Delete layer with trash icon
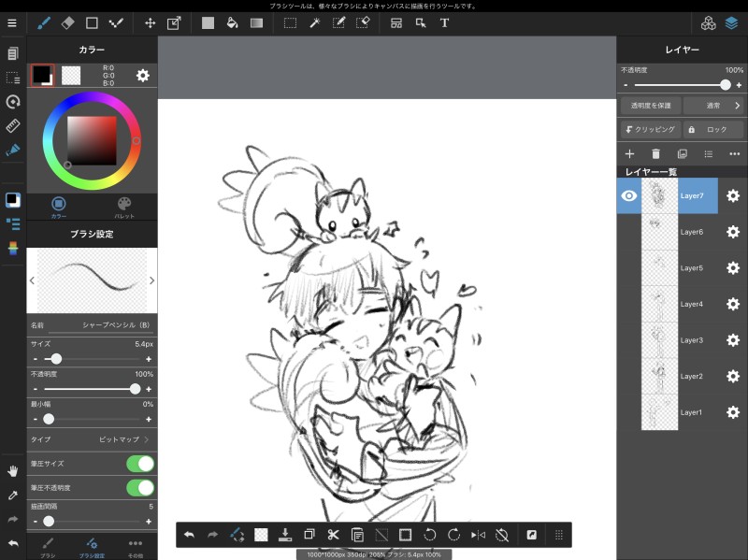 click(655, 153)
